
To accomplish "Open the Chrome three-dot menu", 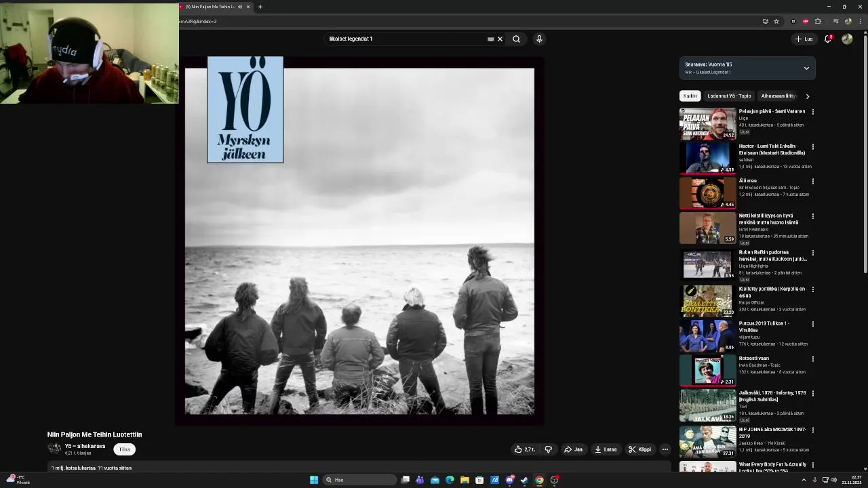I will point(860,21).
